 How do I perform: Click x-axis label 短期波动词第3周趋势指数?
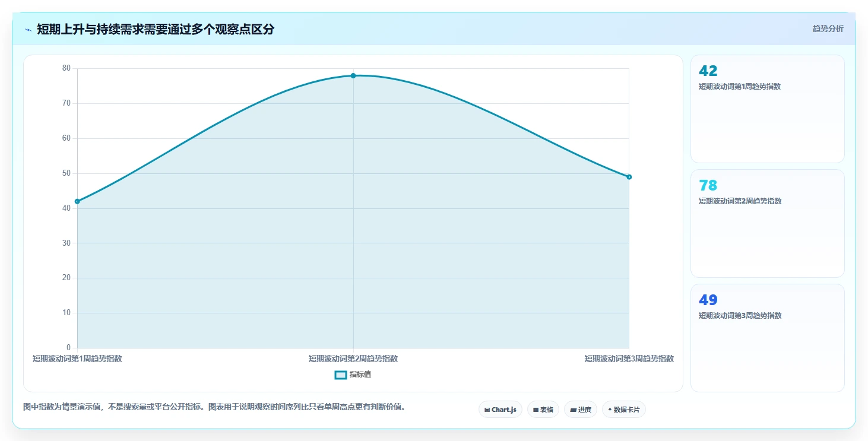tap(629, 358)
